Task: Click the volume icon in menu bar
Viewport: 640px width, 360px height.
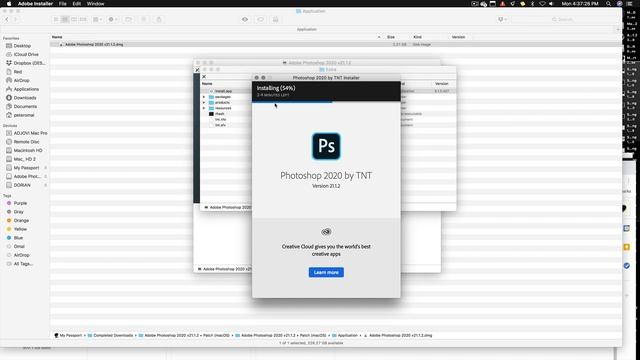Action: click(551, 4)
